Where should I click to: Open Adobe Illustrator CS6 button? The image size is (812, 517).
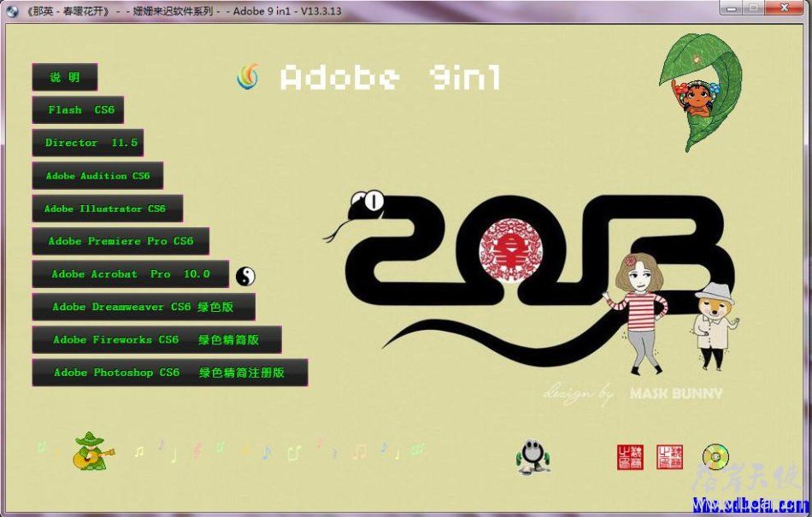click(107, 209)
